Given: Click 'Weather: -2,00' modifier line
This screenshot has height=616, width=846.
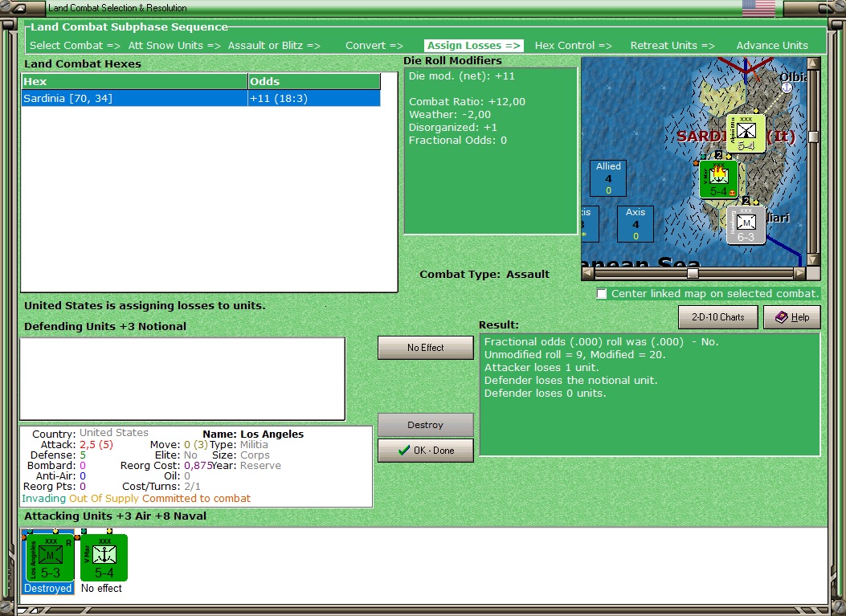Looking at the screenshot, I should 449,114.
